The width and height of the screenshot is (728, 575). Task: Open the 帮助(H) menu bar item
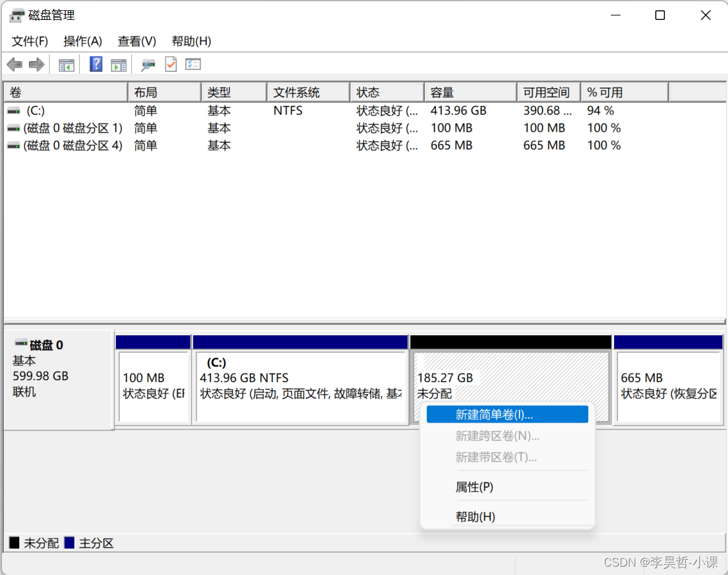coord(191,41)
